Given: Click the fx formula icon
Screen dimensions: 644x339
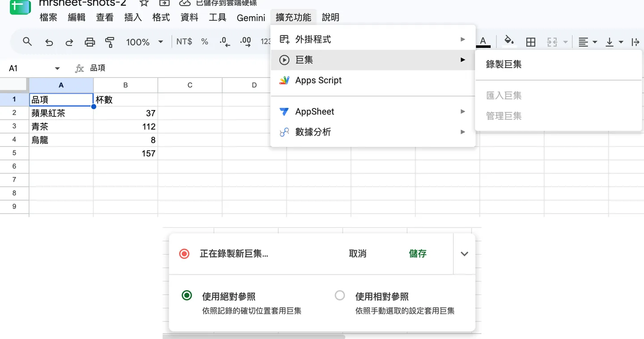Looking at the screenshot, I should click(x=80, y=68).
